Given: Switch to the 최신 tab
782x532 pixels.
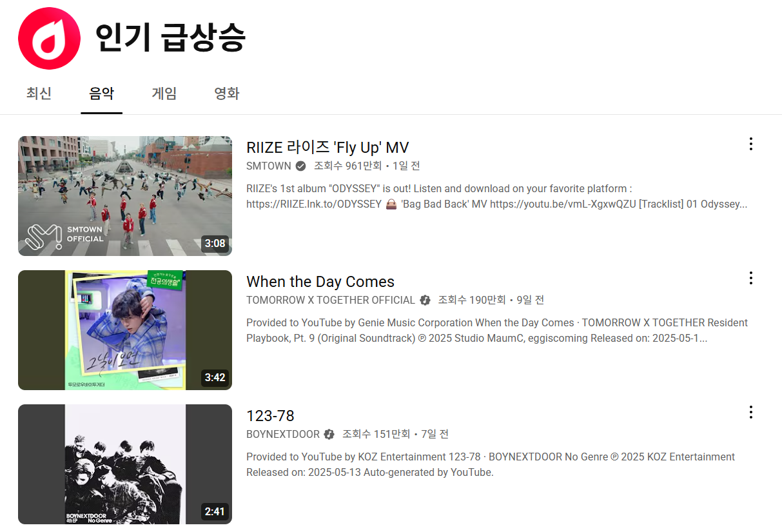Looking at the screenshot, I should point(39,93).
